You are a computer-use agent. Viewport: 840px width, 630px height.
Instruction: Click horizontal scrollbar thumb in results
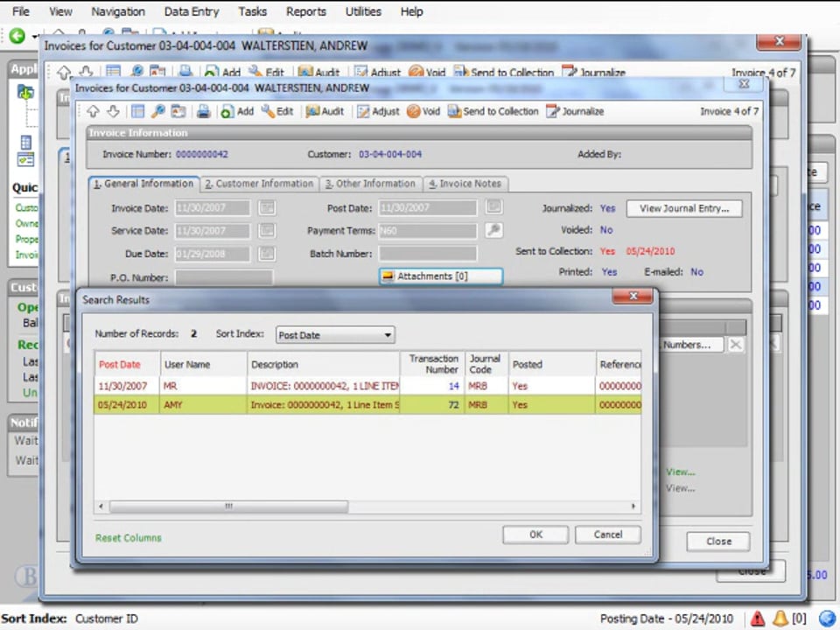pos(228,507)
